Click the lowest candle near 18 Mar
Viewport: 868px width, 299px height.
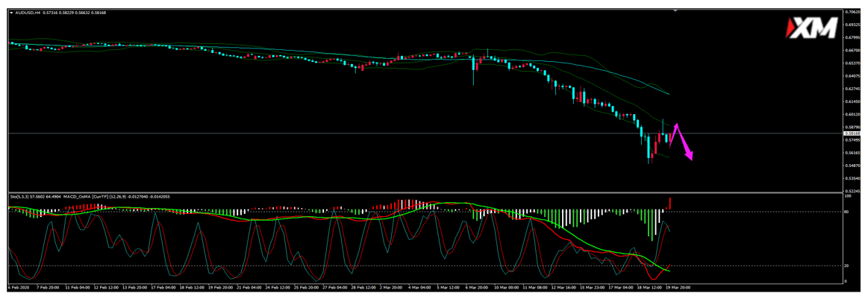649,149
